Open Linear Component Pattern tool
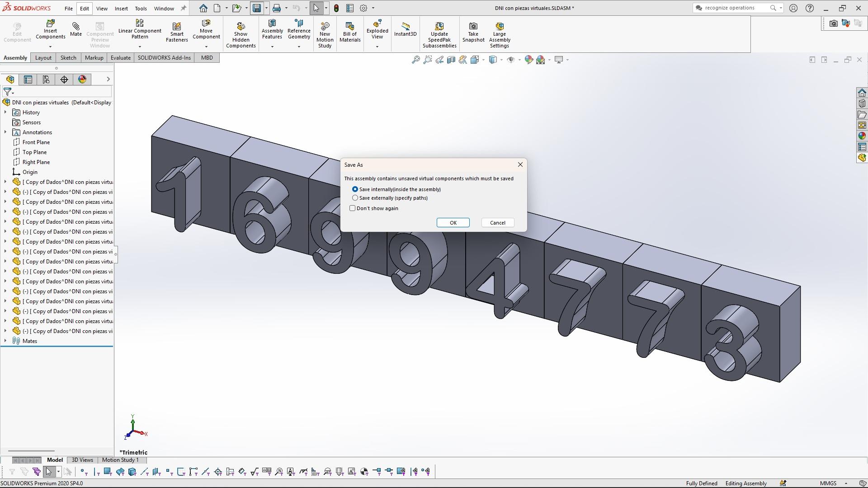 click(140, 29)
